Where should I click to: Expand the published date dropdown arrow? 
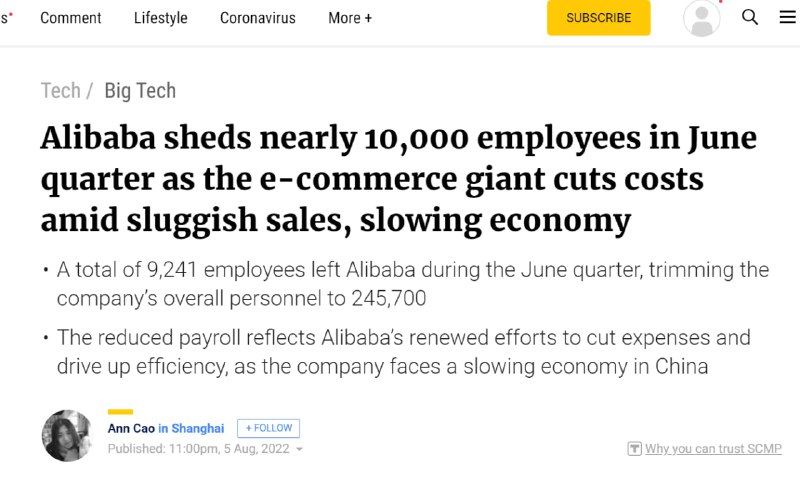pos(299,450)
